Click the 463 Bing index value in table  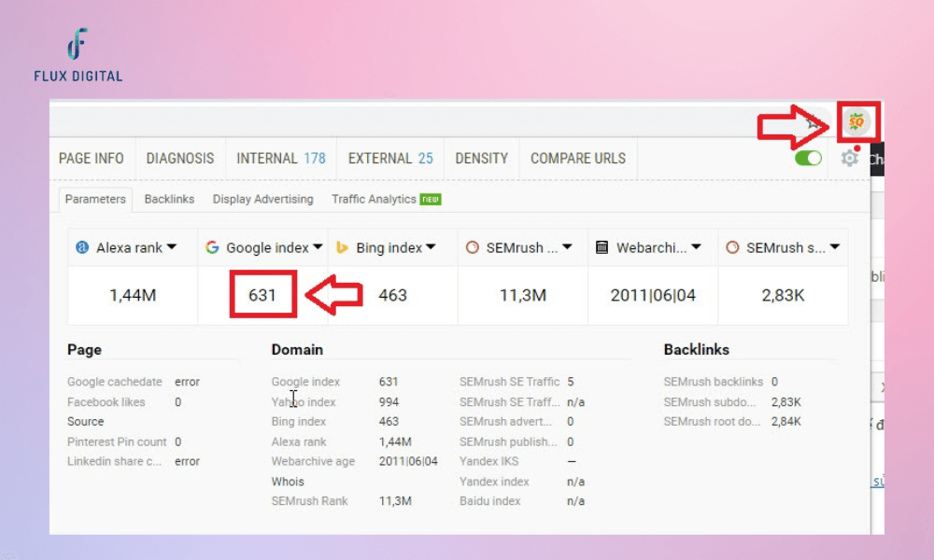pos(392,295)
